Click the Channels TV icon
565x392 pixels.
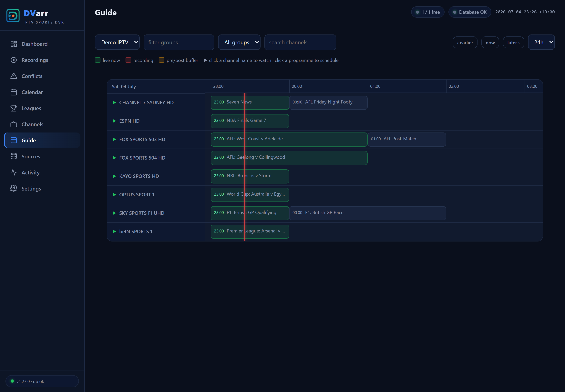click(14, 124)
